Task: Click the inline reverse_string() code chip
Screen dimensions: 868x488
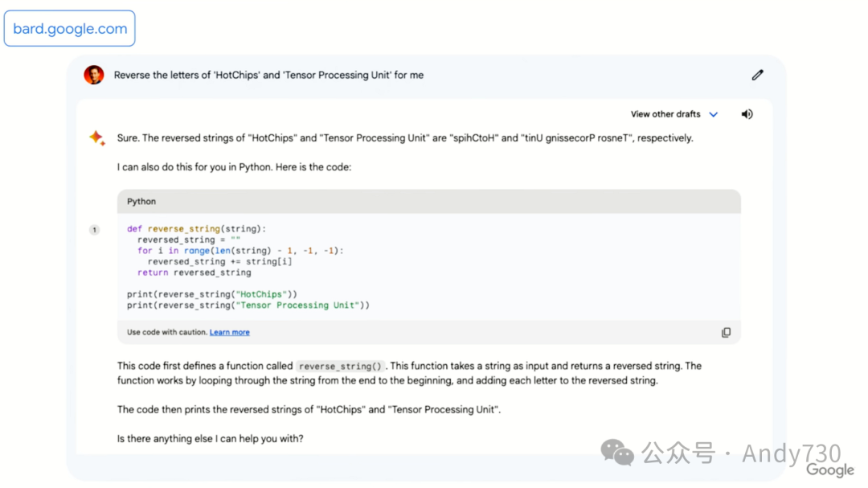Action: pos(341,366)
